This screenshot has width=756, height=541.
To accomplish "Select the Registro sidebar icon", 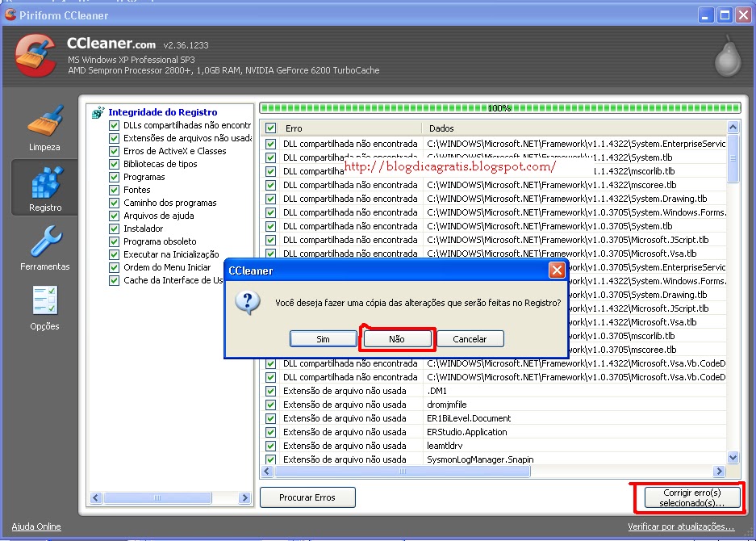I will 45,189.
